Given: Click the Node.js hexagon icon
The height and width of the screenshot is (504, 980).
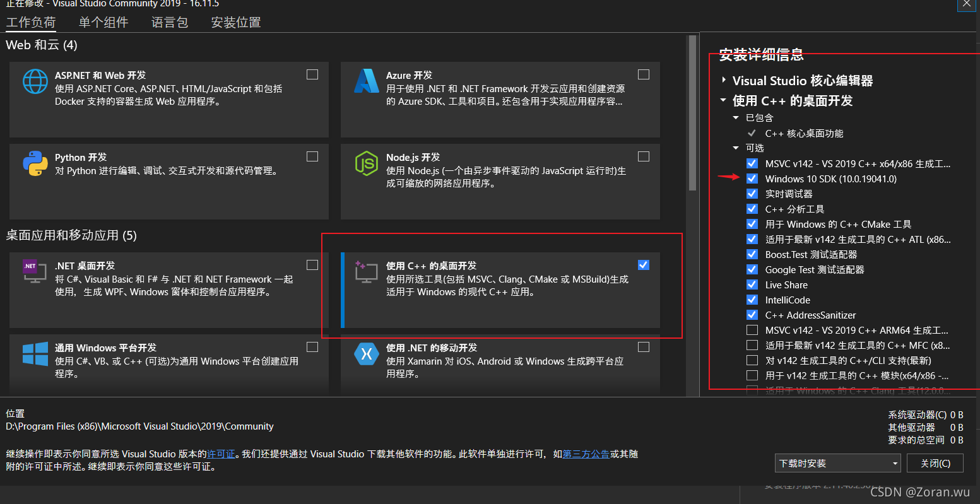Looking at the screenshot, I should click(x=367, y=163).
